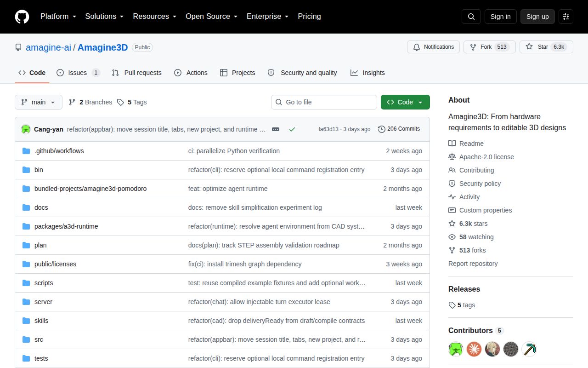Open the .github/workflows folder

(59, 151)
